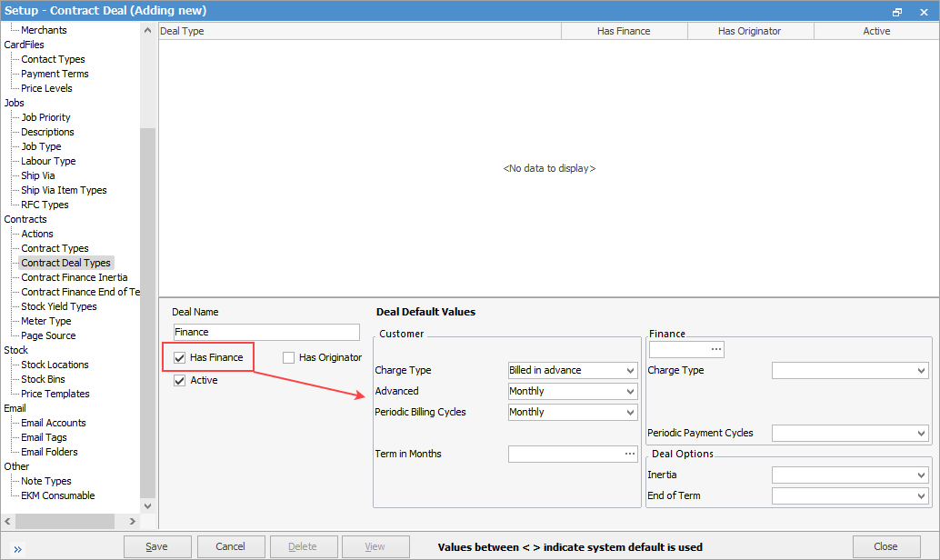Click the horizontal scroll left arrow
The height and width of the screenshot is (560, 940).
pyautogui.click(x=8, y=522)
